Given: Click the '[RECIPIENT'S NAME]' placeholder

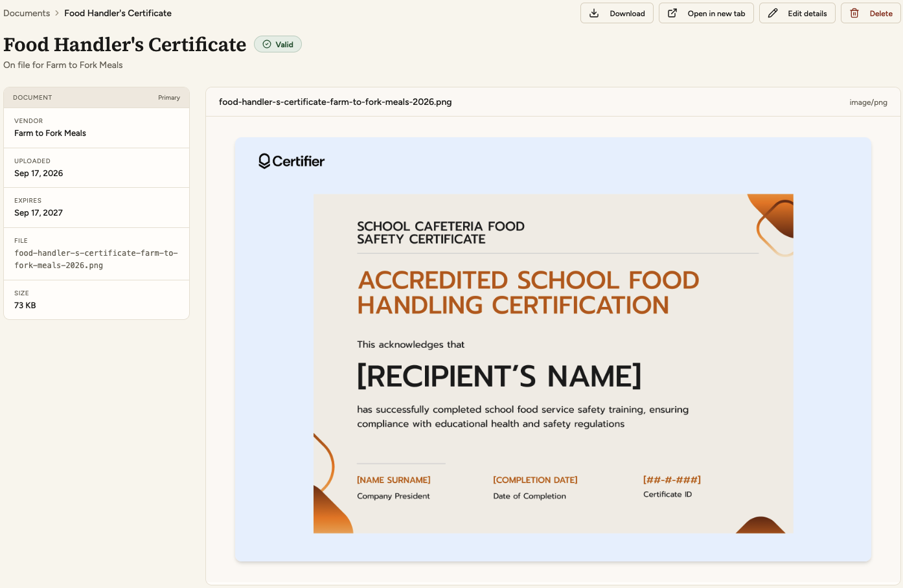Looking at the screenshot, I should pos(499,376).
